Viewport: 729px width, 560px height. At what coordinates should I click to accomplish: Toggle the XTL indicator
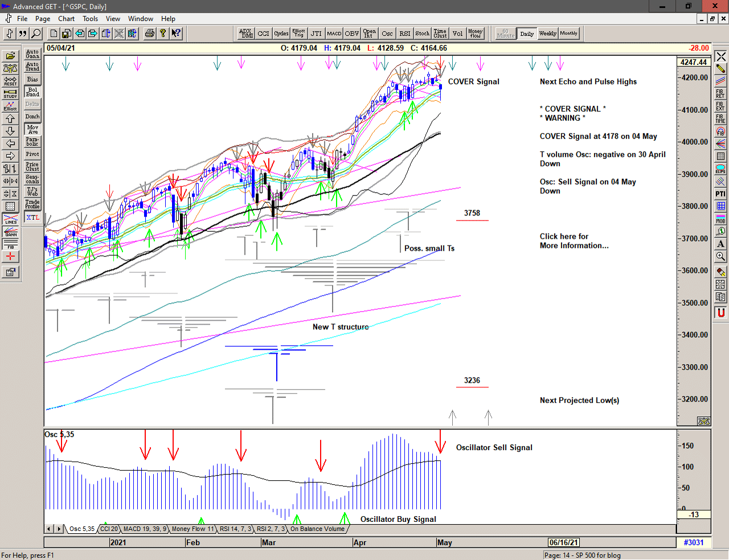[32, 218]
